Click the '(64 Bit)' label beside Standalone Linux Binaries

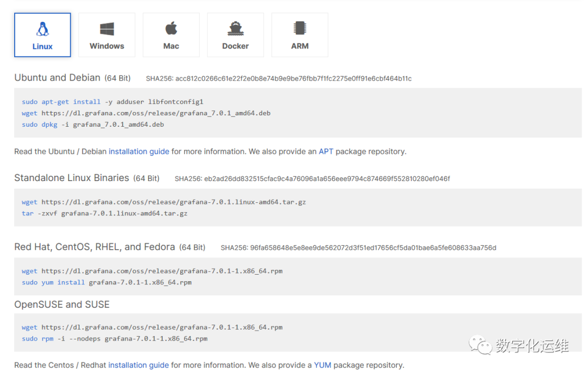click(x=146, y=178)
